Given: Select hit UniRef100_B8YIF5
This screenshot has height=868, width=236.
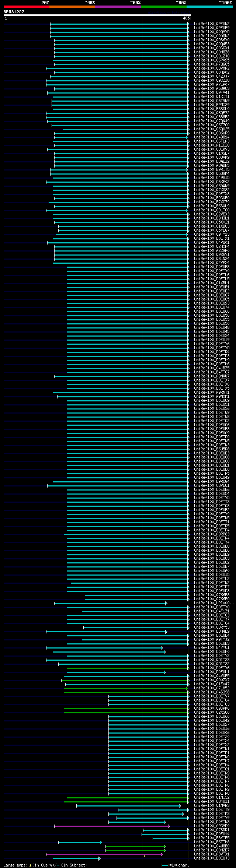Looking at the screenshot, I should [212, 838].
